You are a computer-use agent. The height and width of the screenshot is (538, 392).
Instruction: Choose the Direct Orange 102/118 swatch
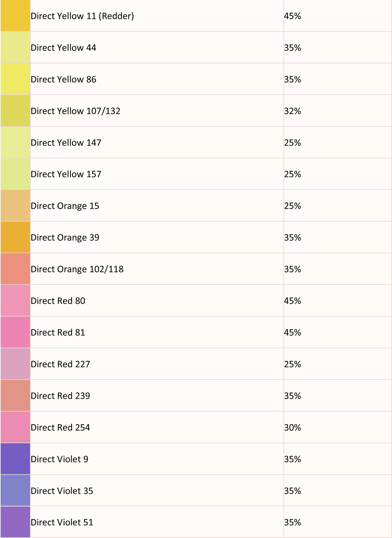(15, 269)
